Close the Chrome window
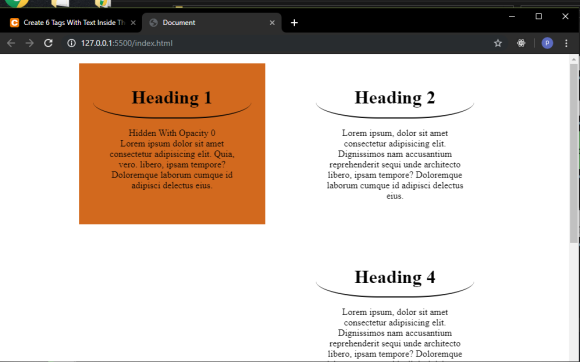Viewport: 580px width, 362px height. tap(565, 16)
